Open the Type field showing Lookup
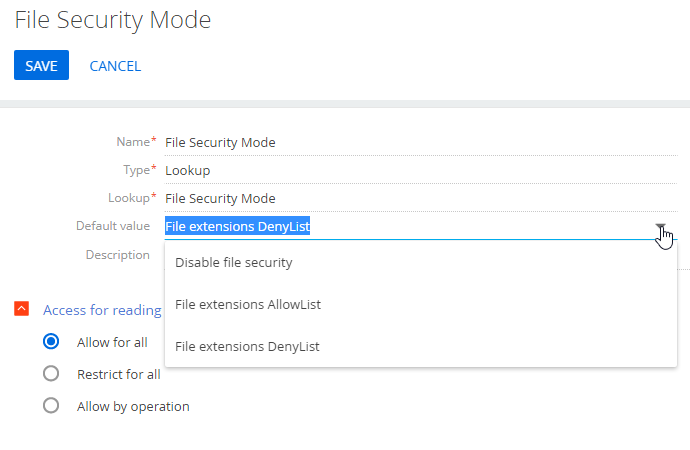Image resolution: width=690 pixels, height=450 pixels. (421, 171)
